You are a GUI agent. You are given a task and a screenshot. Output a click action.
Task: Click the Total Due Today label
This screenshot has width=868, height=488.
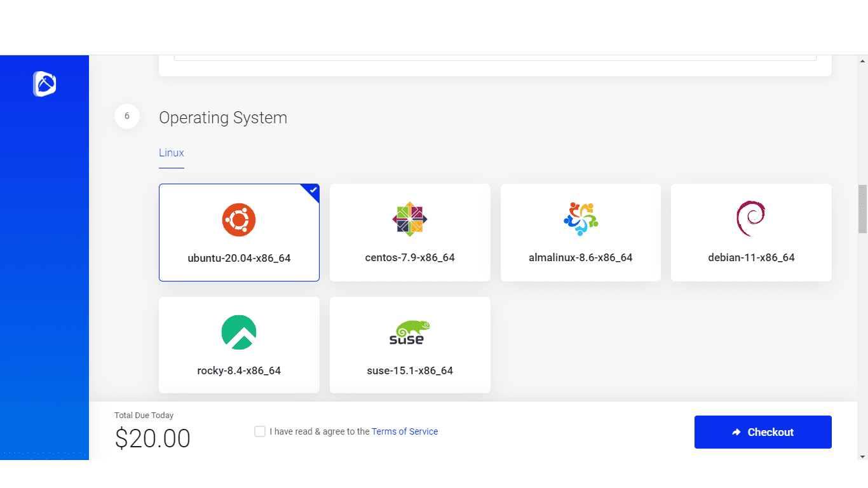(x=144, y=416)
